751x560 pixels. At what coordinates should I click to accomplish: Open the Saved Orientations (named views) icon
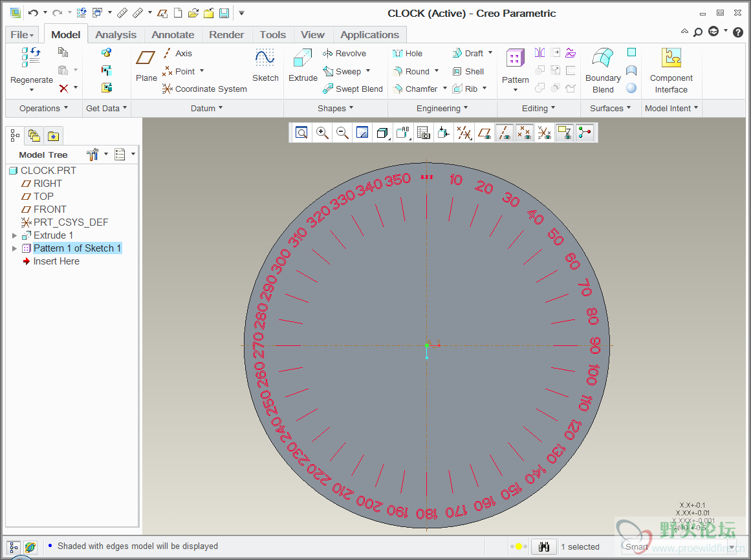[403, 133]
